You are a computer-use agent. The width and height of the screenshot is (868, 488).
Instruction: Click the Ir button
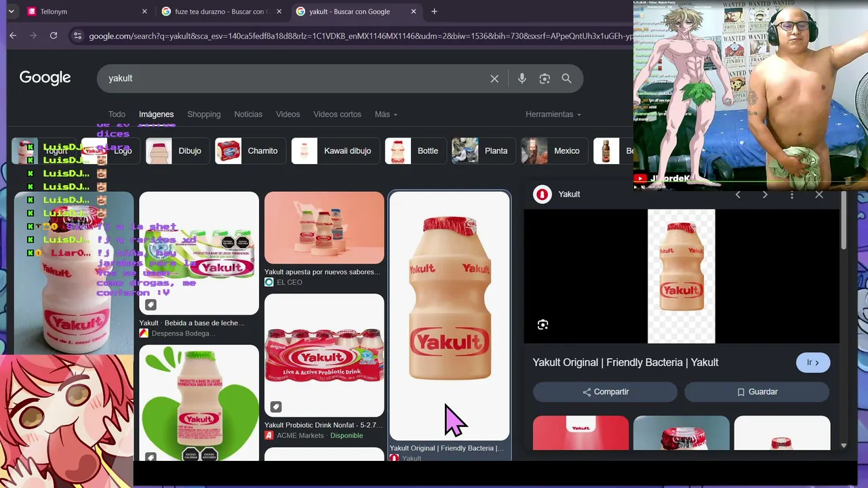pos(813,363)
